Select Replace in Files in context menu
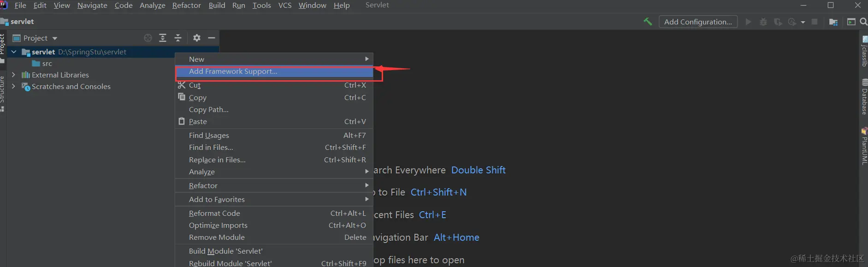Image resolution: width=868 pixels, height=267 pixels. point(274,160)
